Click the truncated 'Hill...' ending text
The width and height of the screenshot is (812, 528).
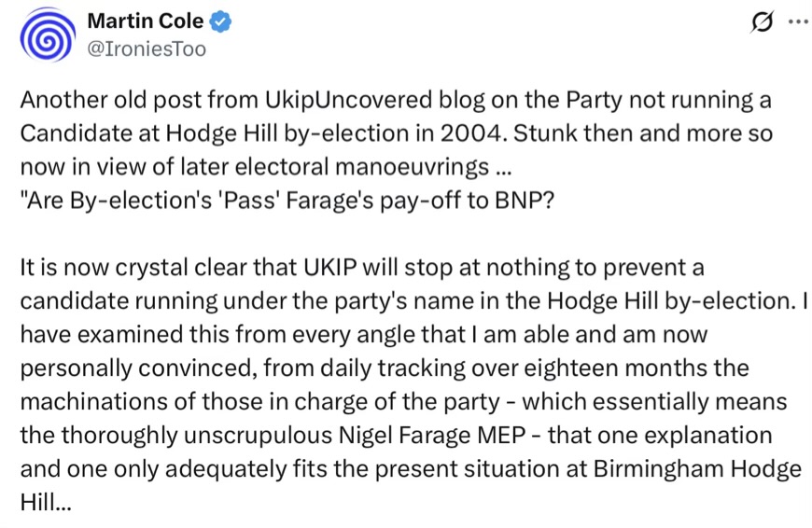pyautogui.click(x=45, y=502)
